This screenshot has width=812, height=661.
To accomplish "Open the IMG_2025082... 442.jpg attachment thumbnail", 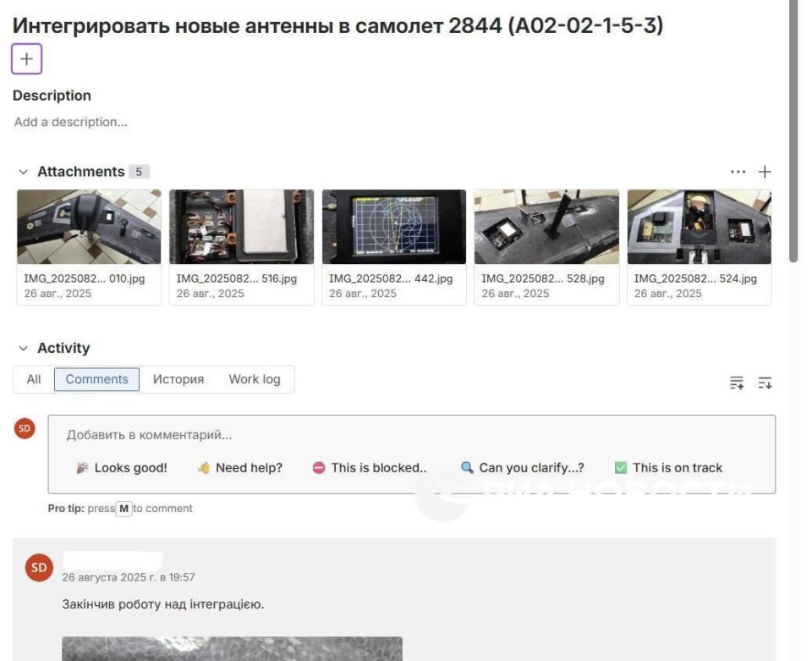I will (x=394, y=226).
